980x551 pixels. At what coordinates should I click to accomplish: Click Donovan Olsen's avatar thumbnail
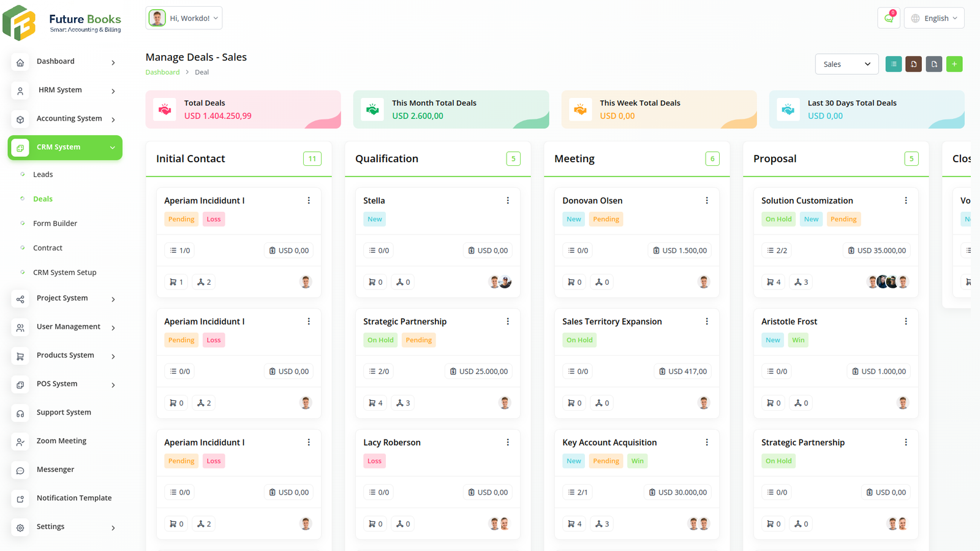[703, 282]
